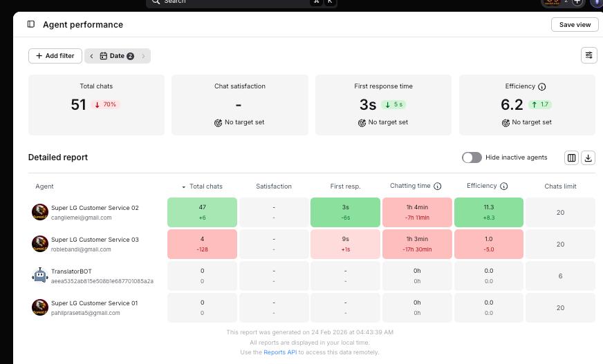Set target for First response time
The width and height of the screenshot is (603, 364).
tap(383, 122)
